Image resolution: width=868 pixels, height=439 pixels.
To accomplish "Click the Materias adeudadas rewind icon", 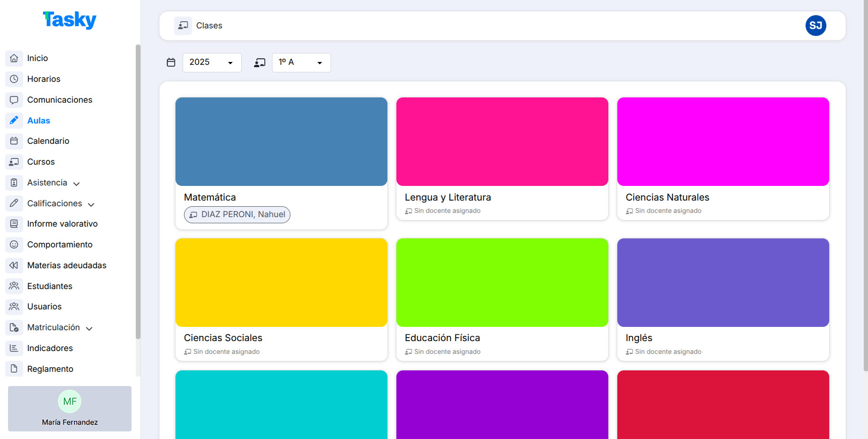I will pos(14,265).
